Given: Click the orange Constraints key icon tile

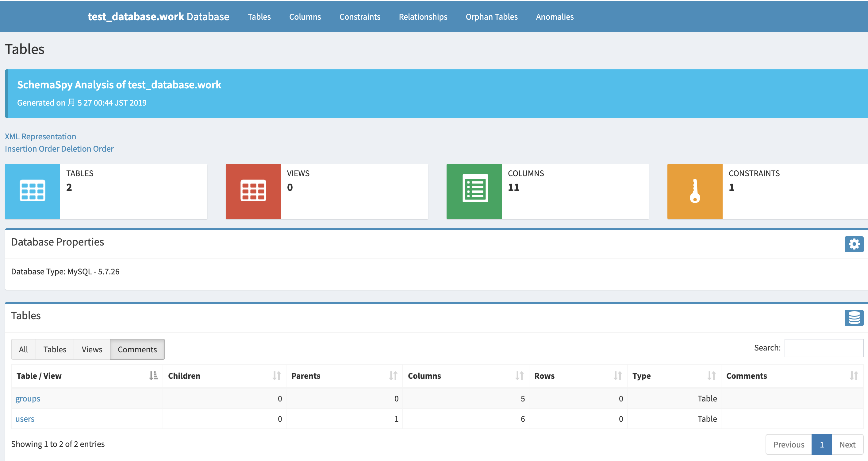Looking at the screenshot, I should pos(694,191).
